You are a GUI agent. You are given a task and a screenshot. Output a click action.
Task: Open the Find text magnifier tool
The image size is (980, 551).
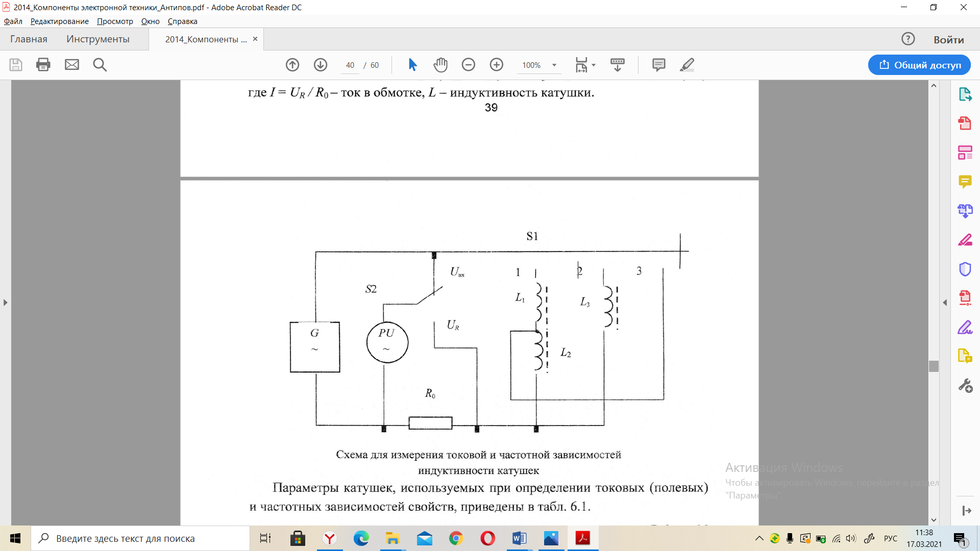click(100, 65)
